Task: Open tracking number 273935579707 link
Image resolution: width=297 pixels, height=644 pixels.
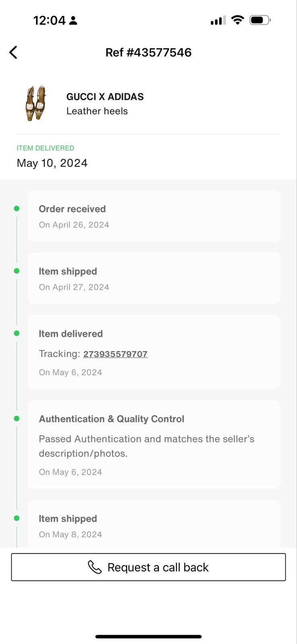Action: point(115,354)
